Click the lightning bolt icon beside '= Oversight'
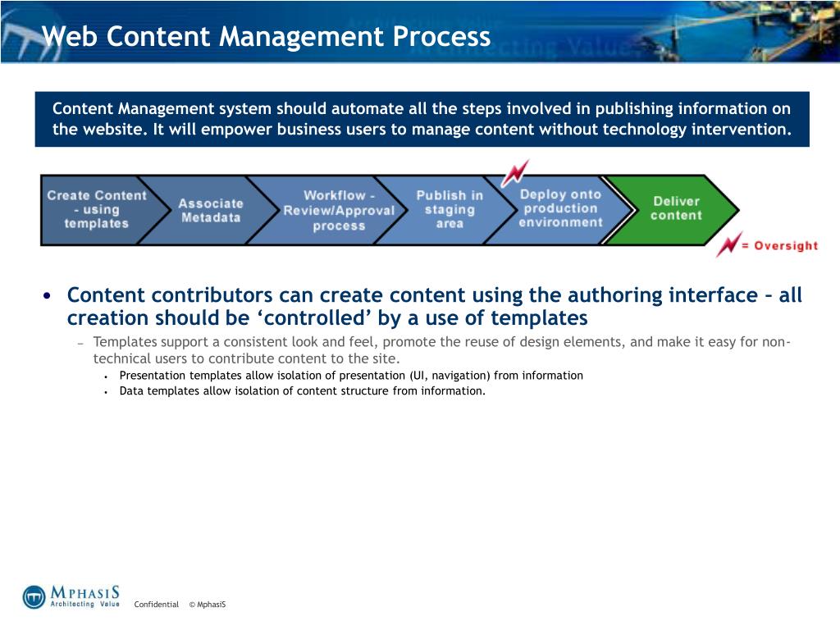This screenshot has height=630, width=840. click(x=729, y=244)
